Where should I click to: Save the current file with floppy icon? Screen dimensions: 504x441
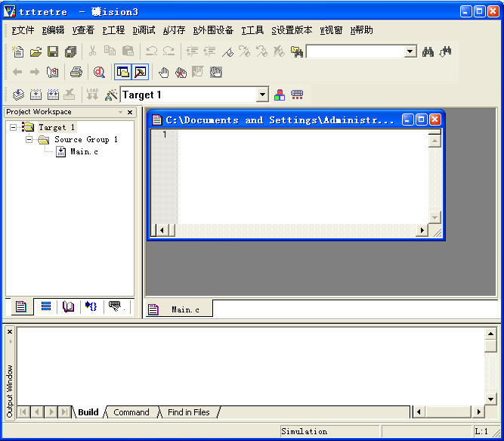53,51
